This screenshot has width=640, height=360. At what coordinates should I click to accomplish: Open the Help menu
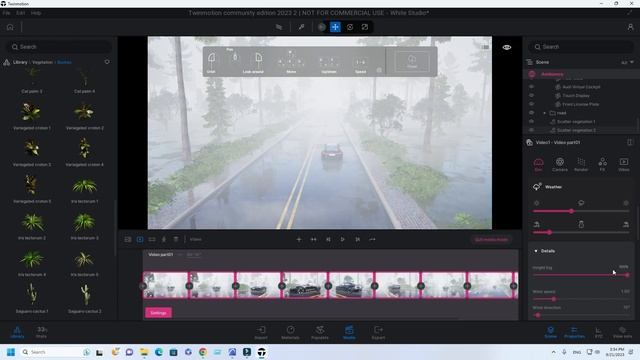click(x=36, y=13)
